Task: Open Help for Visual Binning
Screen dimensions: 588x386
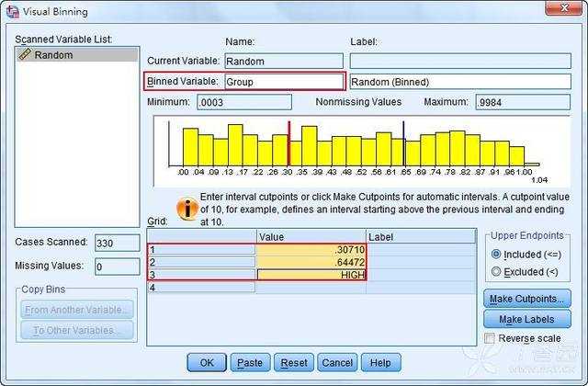Action: (380, 363)
